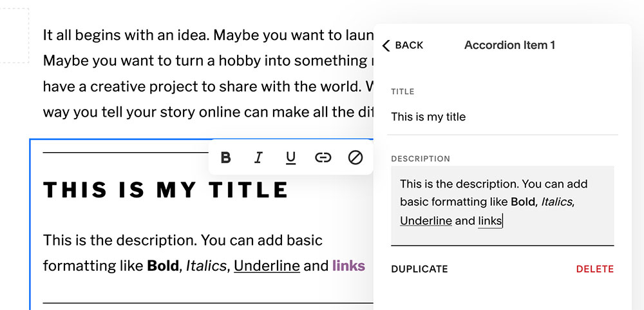Delete this accordion item

click(x=594, y=269)
